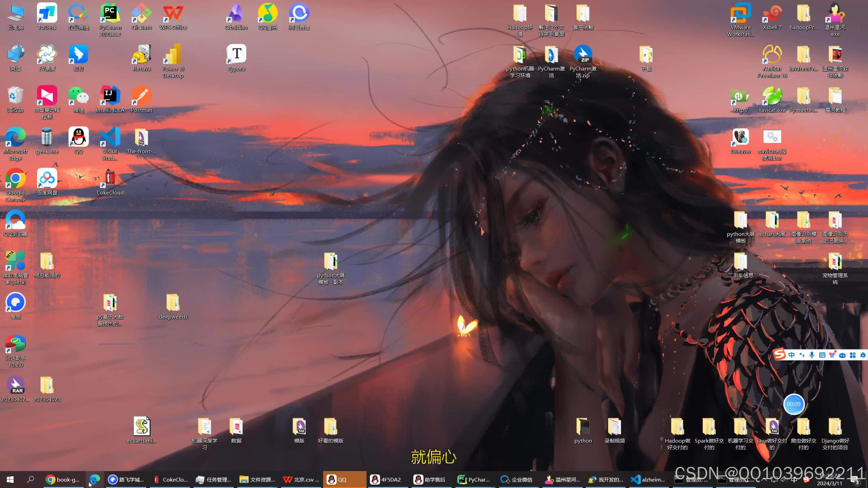The height and width of the screenshot is (488, 868).
Task: Expand hidden system tray icons chevron
Action: (764, 479)
